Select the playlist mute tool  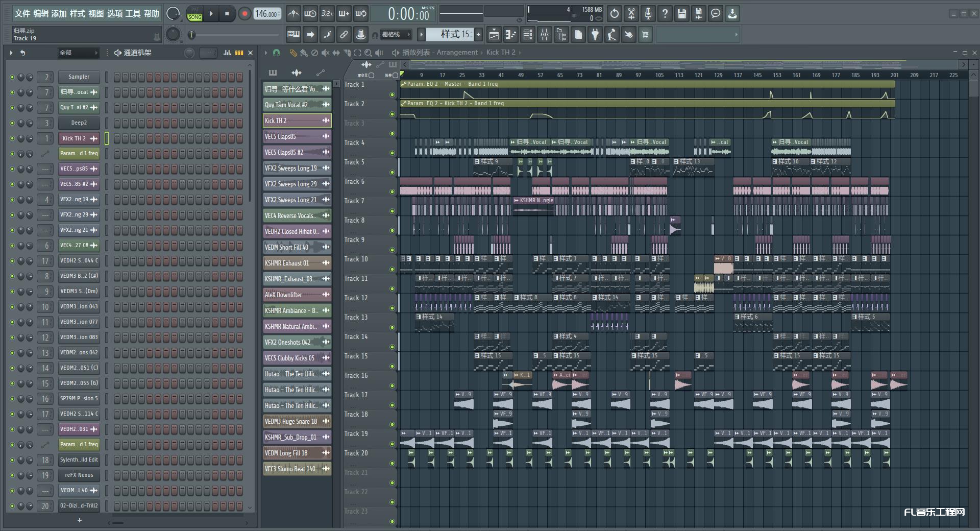click(325, 53)
